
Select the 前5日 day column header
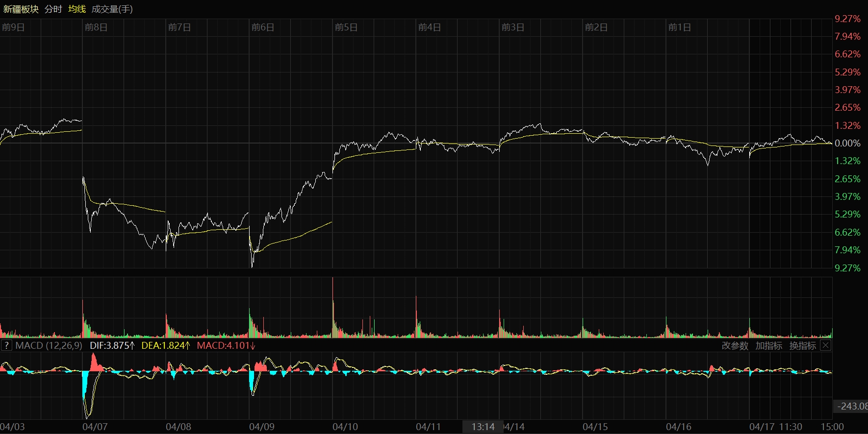[346, 27]
